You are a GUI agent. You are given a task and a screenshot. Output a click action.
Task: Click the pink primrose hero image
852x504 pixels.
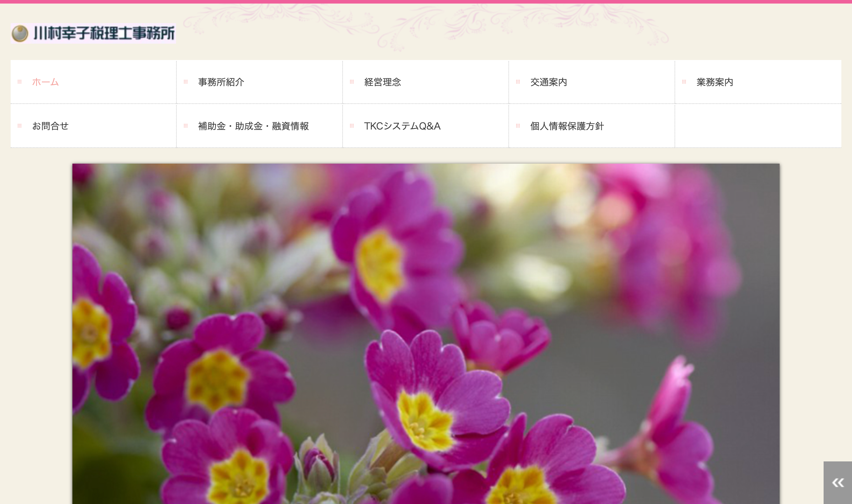point(426,334)
